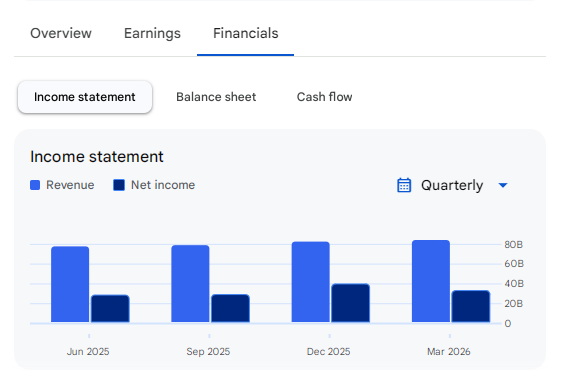The height and width of the screenshot is (379, 565).
Task: Switch to the Overview tab
Action: tap(61, 33)
